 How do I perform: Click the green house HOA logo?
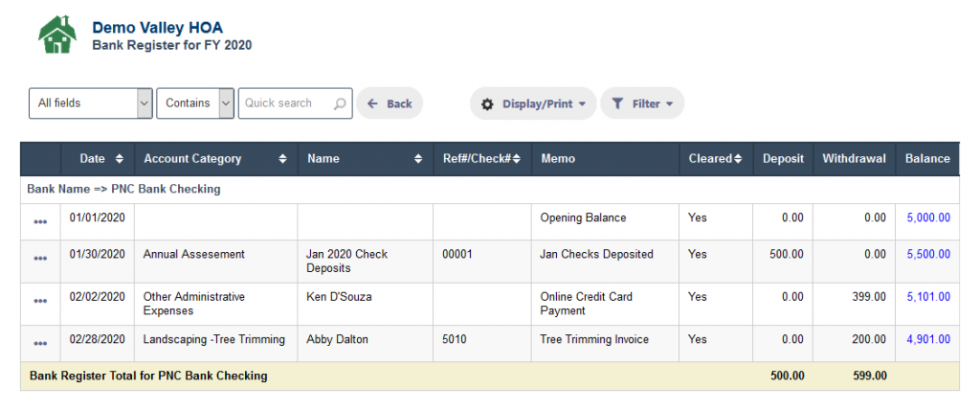pyautogui.click(x=57, y=34)
